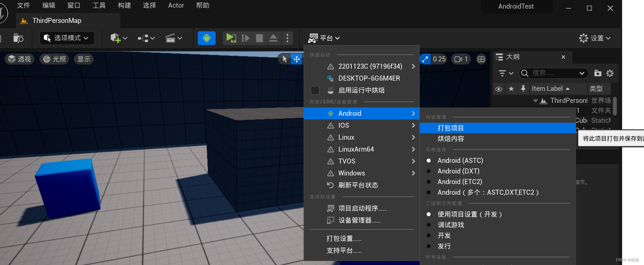Click the 0.25 scale snap value
This screenshot has height=265, width=644.
pos(439,59)
